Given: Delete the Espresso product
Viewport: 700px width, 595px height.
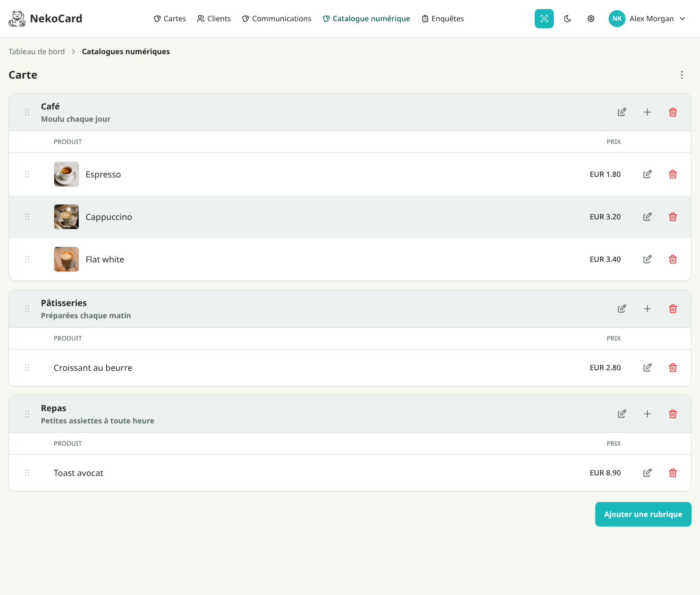Looking at the screenshot, I should pos(673,174).
